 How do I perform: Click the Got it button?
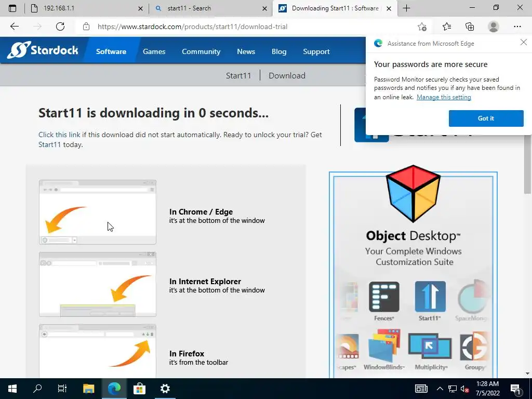point(486,118)
